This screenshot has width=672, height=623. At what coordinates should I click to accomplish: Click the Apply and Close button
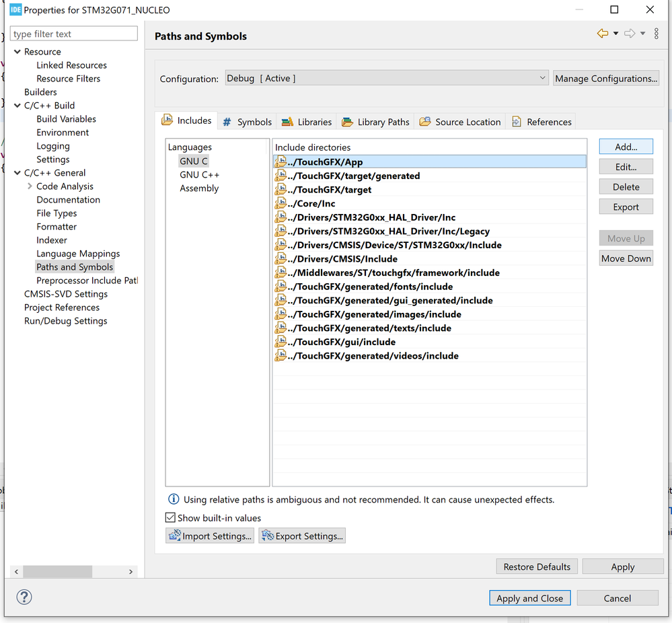(530, 598)
